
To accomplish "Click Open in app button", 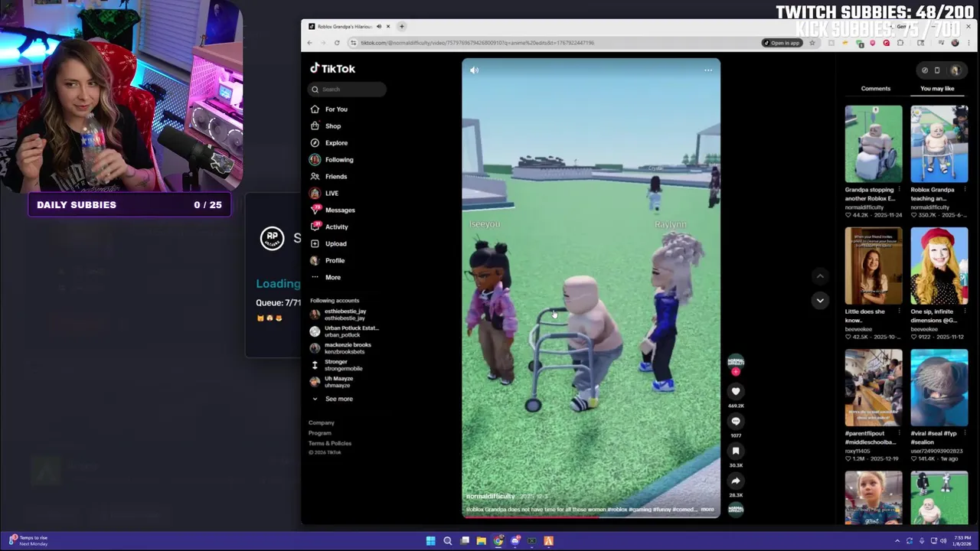I will coord(782,43).
